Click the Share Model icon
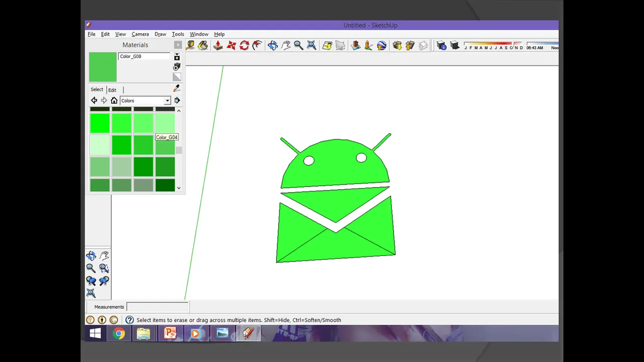 [x=410, y=46]
